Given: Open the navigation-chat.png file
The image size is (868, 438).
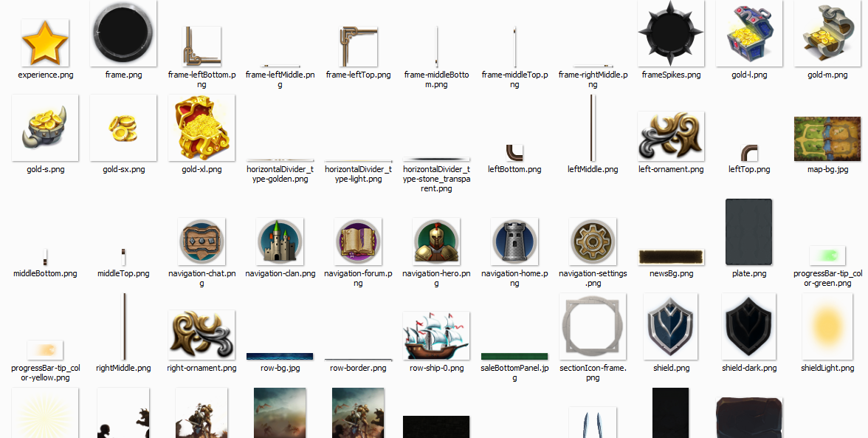Looking at the screenshot, I should click(201, 241).
